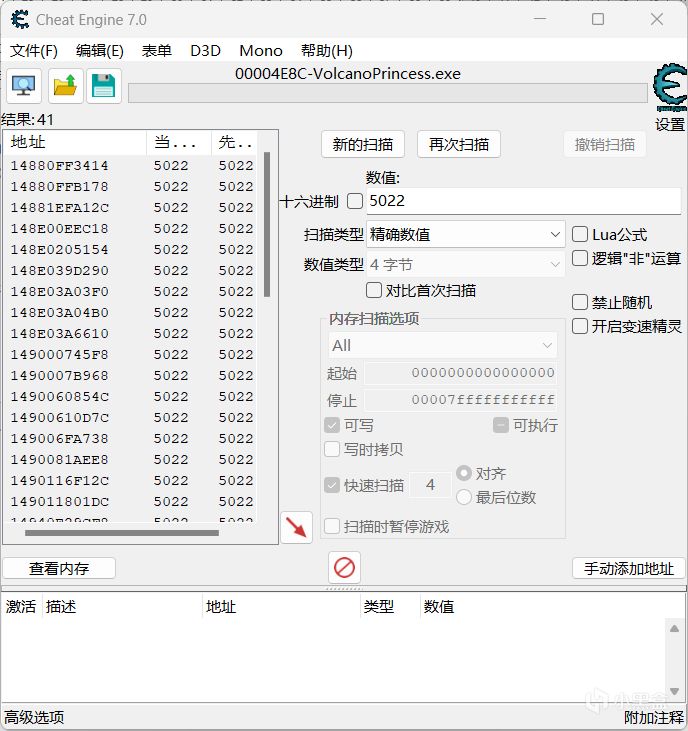Screen dimensions: 688x731
Task: Open the 表单 menu
Action: [157, 50]
